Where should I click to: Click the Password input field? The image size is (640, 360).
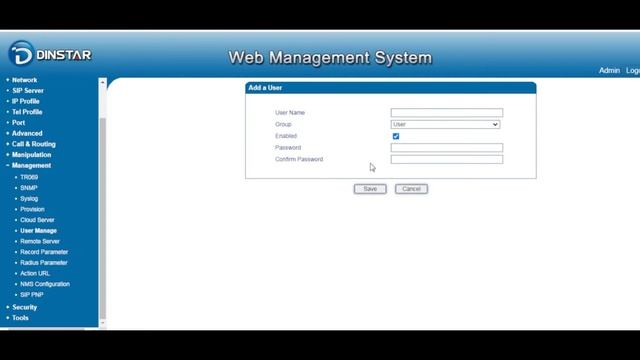tap(447, 147)
